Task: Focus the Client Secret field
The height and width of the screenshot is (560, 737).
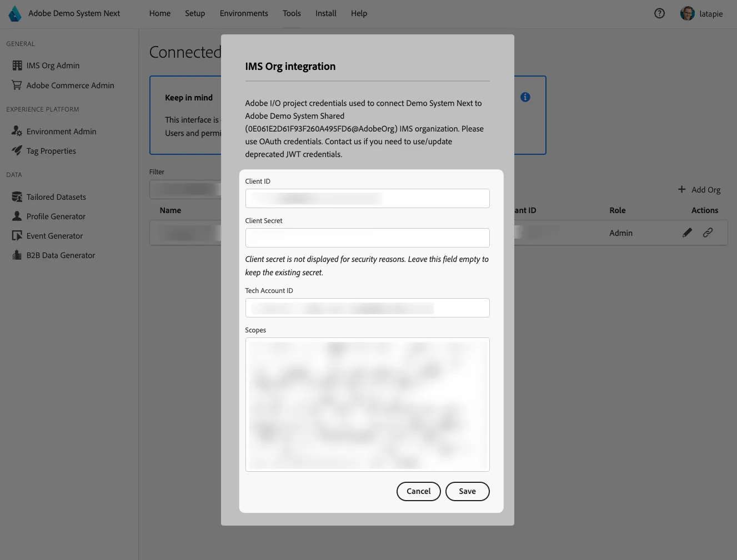Action: pos(368,238)
